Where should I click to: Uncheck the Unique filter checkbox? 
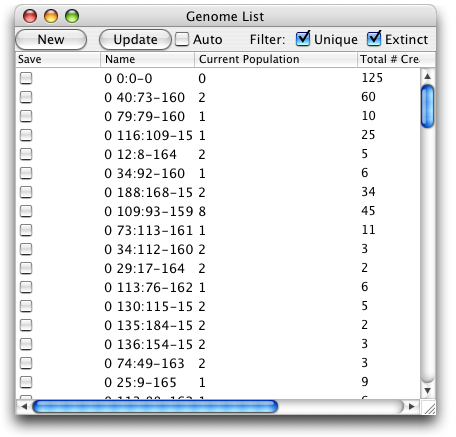point(303,39)
